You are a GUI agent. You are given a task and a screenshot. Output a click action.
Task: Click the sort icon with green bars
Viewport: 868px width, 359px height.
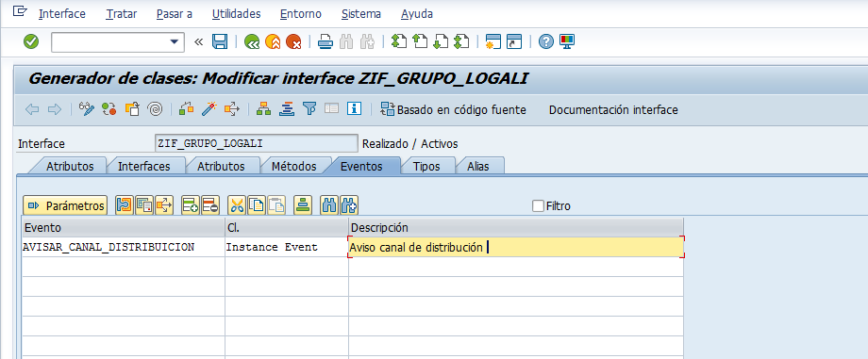[302, 205]
